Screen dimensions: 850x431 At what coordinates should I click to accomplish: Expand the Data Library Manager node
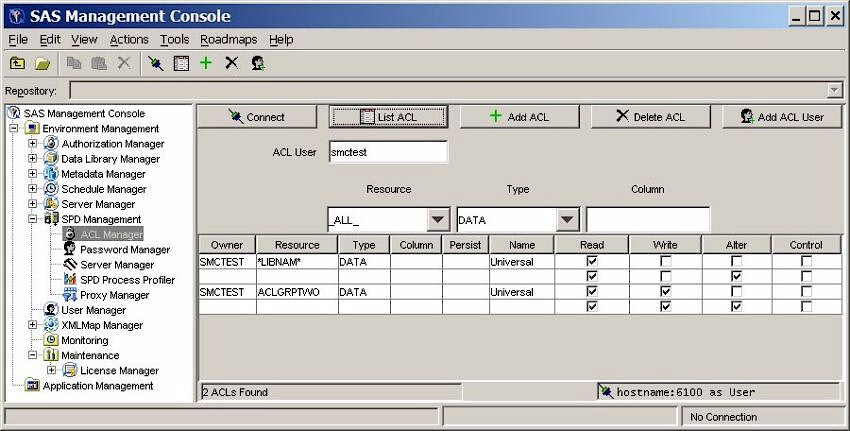33,159
